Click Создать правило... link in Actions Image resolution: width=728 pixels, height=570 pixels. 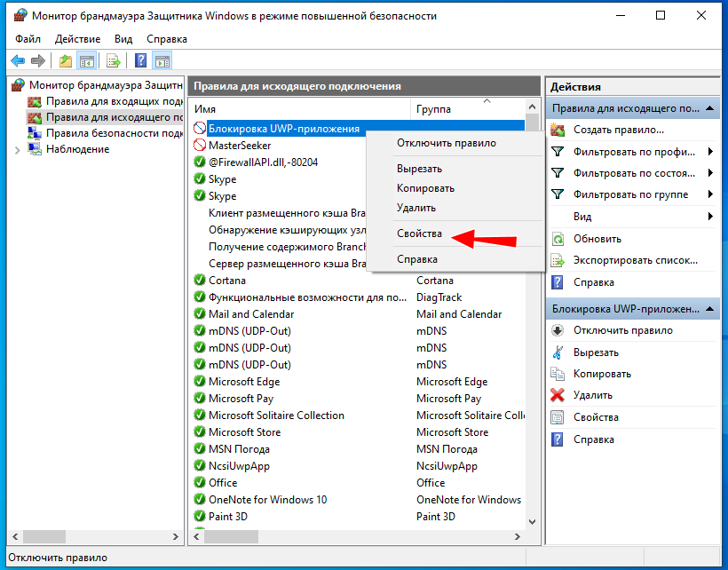pyautogui.click(x=619, y=130)
